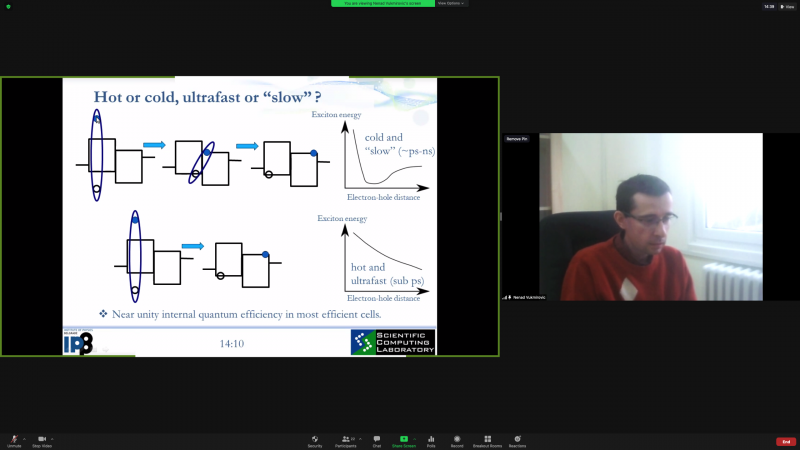Click the Remove Pin button on video
Screen dimensions: 800x450
pos(516,139)
